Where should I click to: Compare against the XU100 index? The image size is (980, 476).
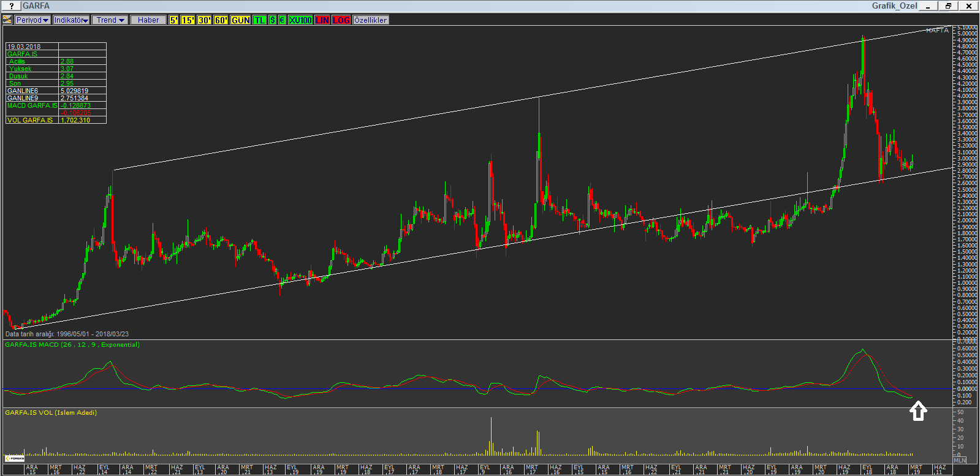[x=300, y=20]
